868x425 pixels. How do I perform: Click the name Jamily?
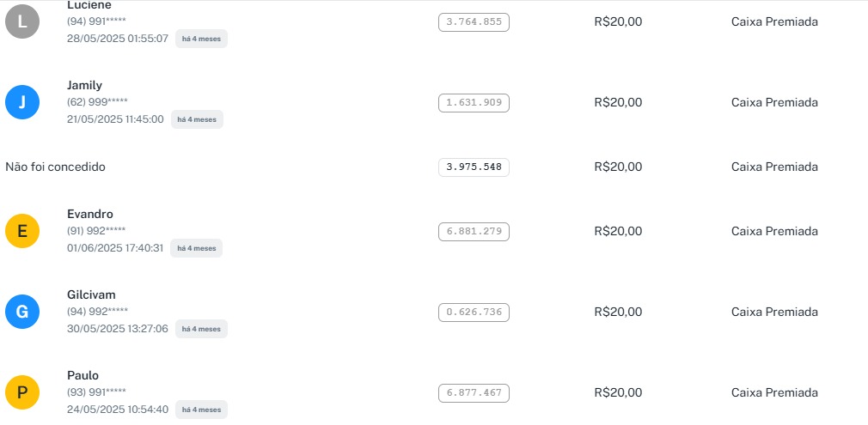(x=84, y=85)
